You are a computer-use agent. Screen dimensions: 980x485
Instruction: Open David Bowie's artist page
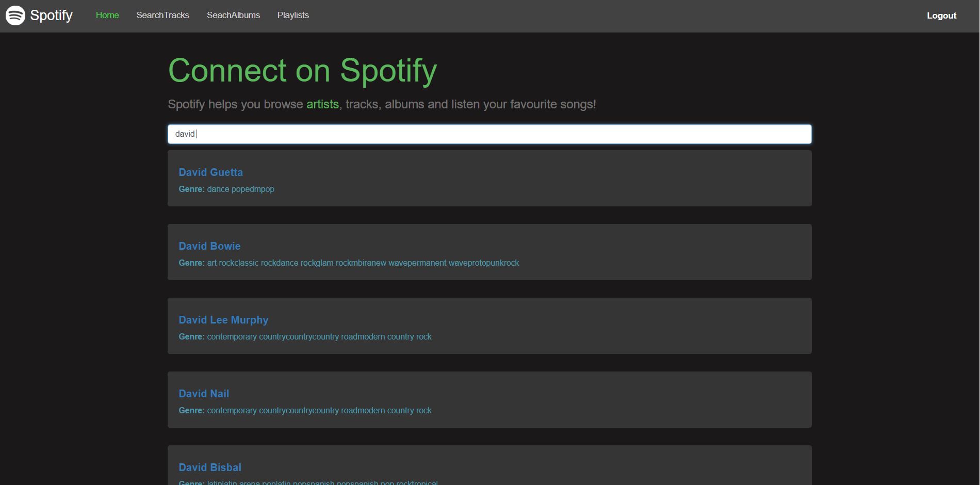coord(209,246)
